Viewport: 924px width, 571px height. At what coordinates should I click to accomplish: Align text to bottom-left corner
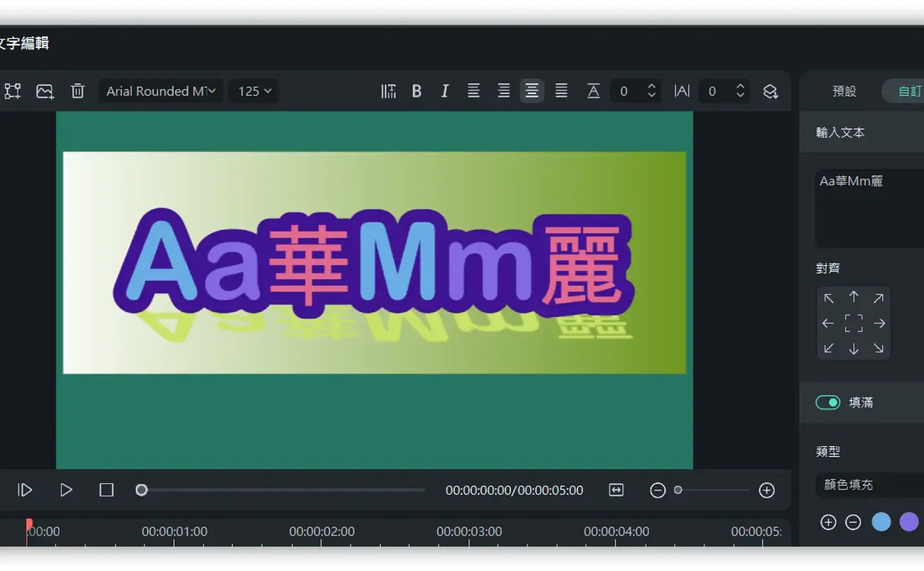pos(829,348)
